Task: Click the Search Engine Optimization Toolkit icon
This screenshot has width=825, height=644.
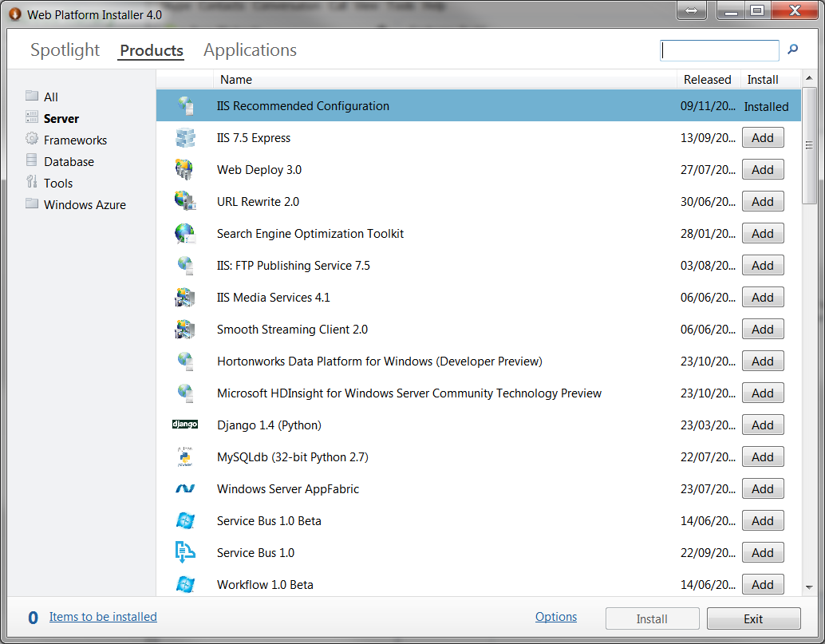Action: point(185,233)
